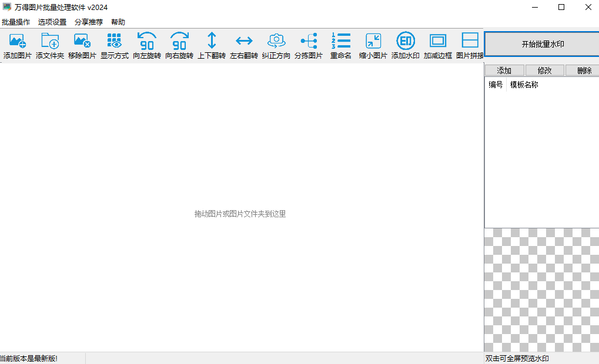The height and width of the screenshot is (364, 599).
Task: Click the Add Watermark (添加水印) icon
Action: tap(406, 46)
